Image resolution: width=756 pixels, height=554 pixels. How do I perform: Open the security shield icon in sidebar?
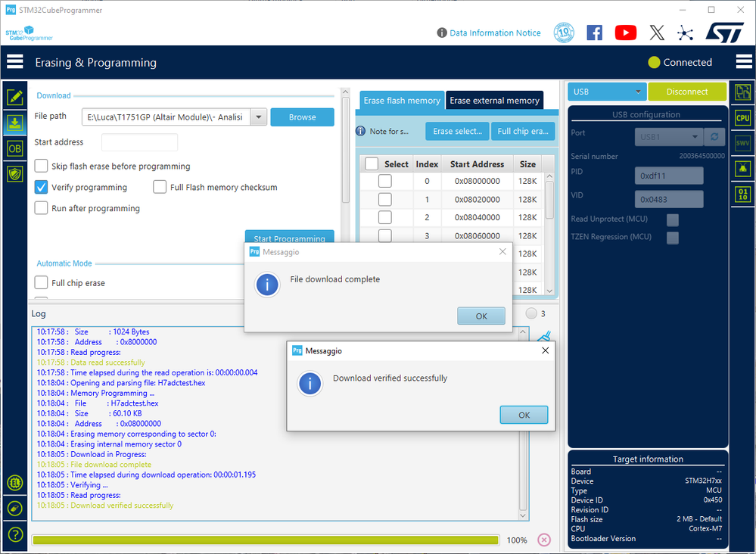tap(15, 173)
